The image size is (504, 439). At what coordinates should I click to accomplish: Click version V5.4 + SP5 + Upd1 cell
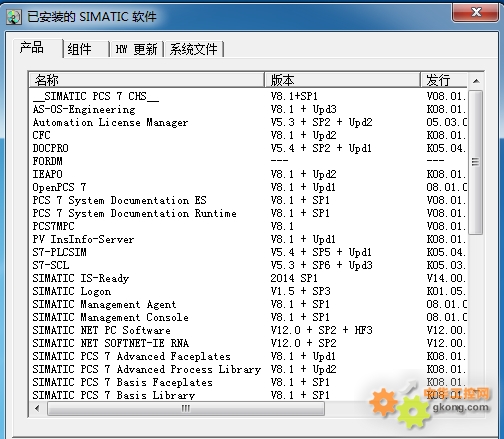point(321,252)
